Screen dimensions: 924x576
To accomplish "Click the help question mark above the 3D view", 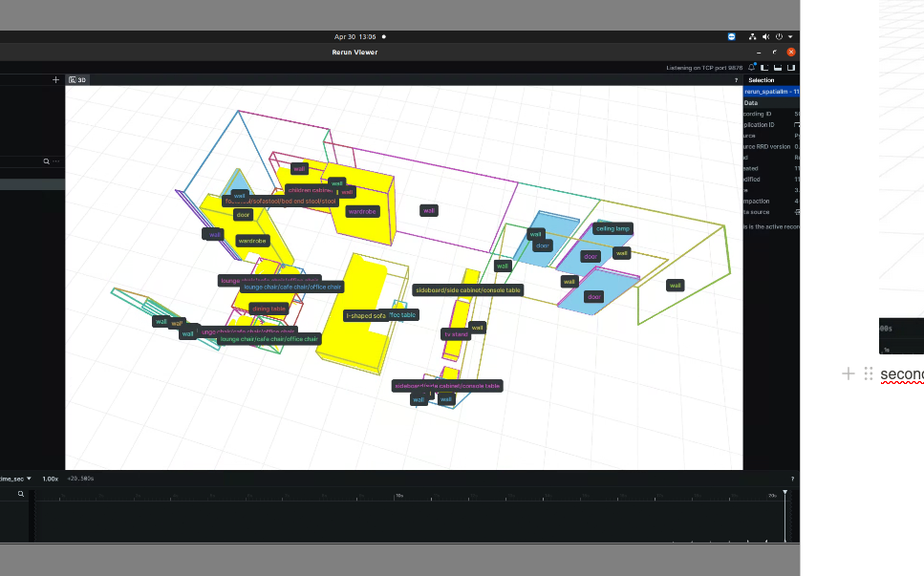I will click(x=736, y=80).
